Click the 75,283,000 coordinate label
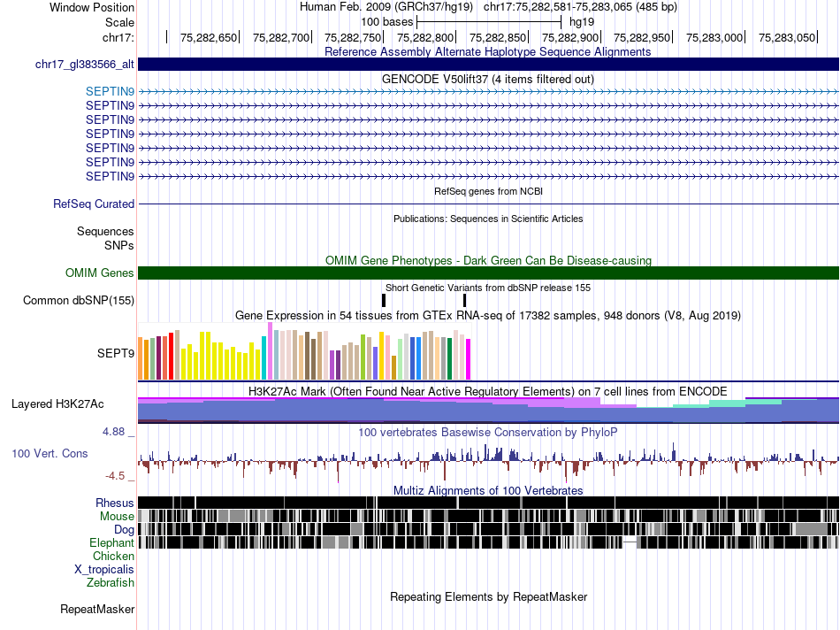This screenshot has height=630, width=840. coord(714,37)
